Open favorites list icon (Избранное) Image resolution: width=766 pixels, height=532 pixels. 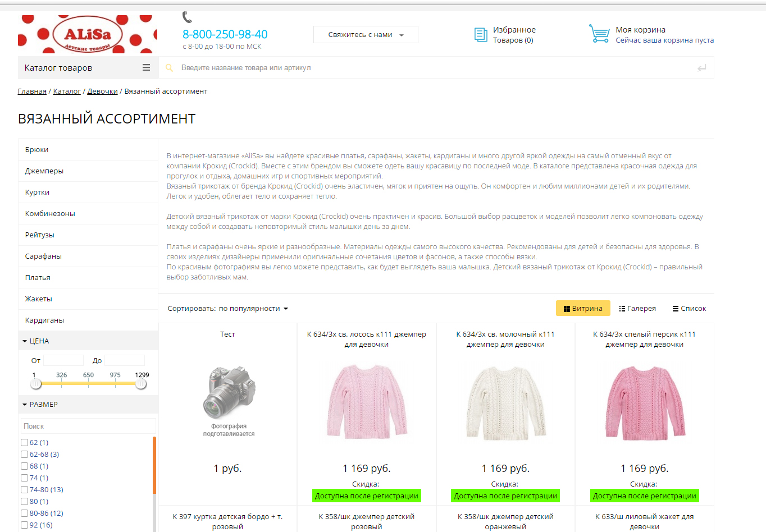pos(481,35)
